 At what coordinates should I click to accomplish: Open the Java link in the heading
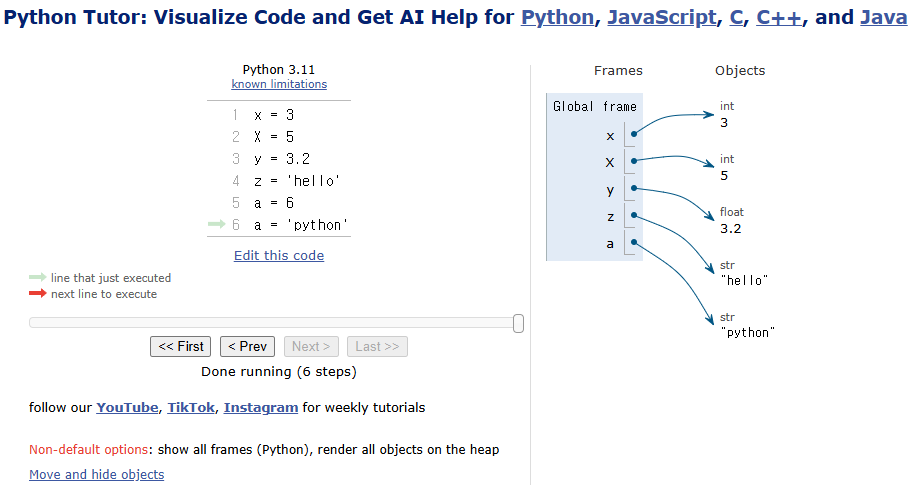pos(883,17)
